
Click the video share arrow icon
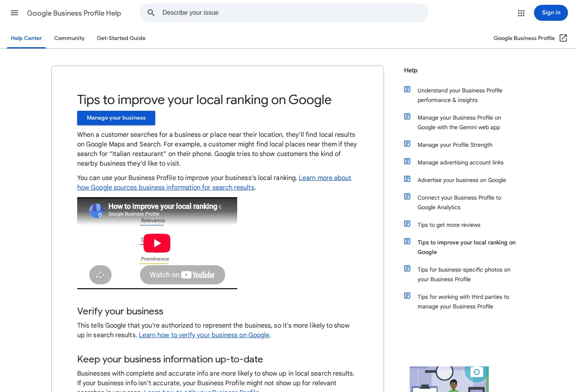point(100,275)
